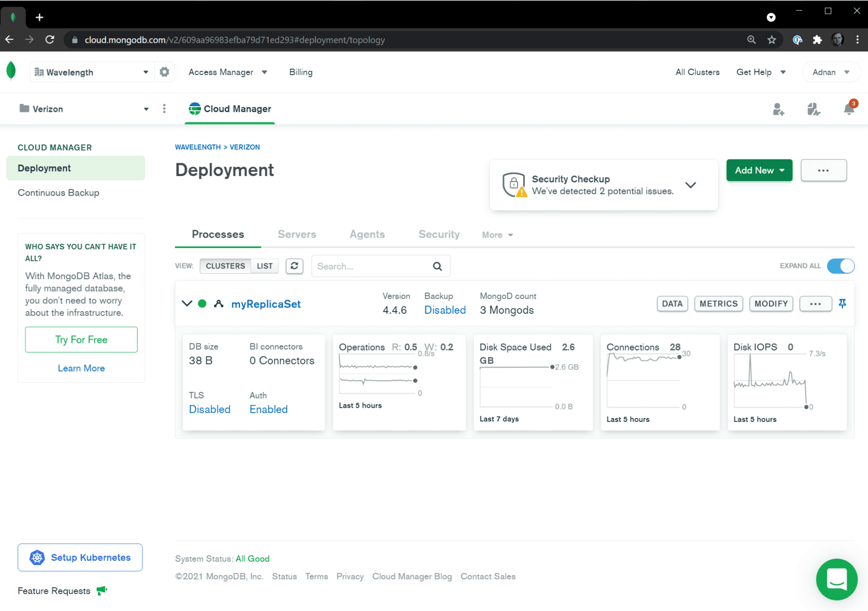Click the invite user icon
This screenshot has height=611, width=868.
tap(778, 109)
